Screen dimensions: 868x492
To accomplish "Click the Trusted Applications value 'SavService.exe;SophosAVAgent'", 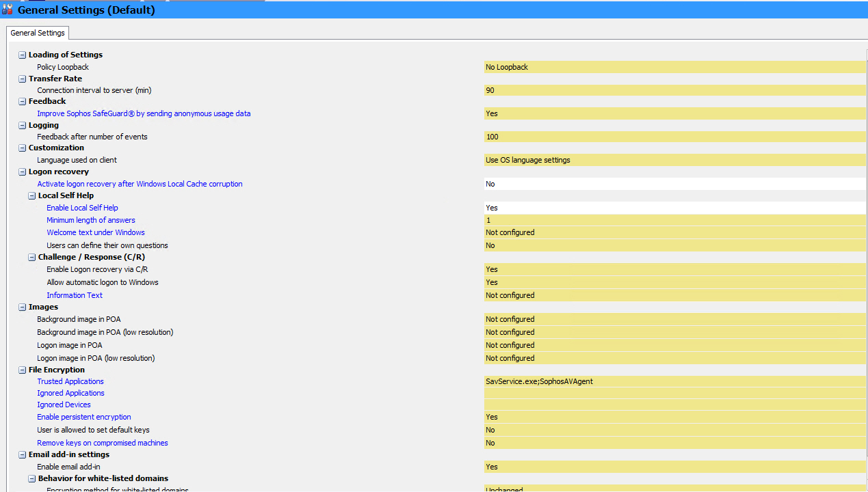I will pyautogui.click(x=674, y=381).
